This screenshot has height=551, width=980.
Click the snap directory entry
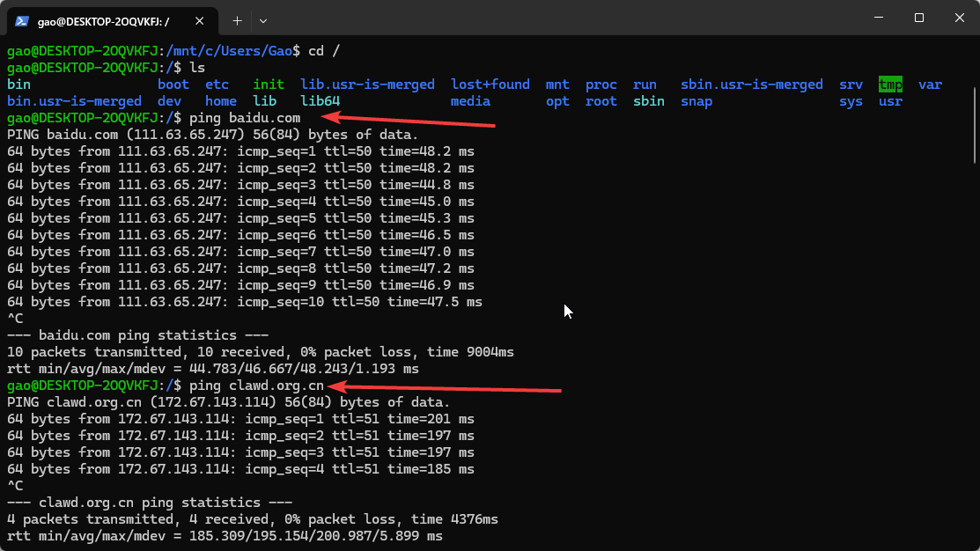[x=696, y=101]
